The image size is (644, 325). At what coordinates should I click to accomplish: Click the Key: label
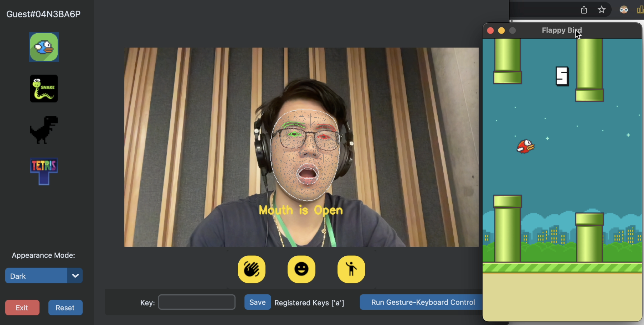click(x=147, y=303)
